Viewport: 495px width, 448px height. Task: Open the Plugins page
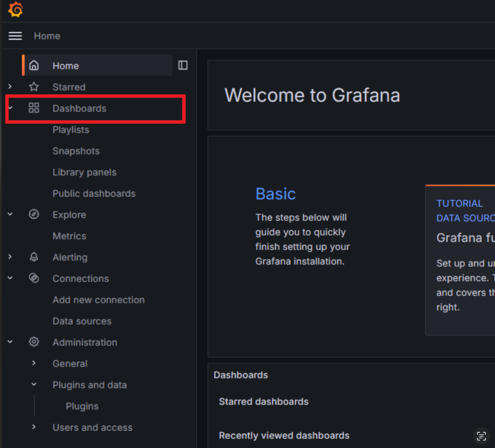[82, 406]
